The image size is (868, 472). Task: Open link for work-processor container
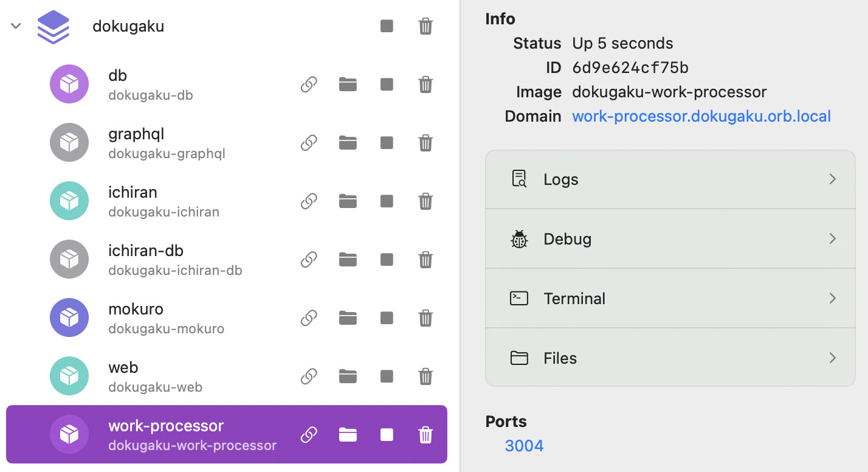[309, 435]
